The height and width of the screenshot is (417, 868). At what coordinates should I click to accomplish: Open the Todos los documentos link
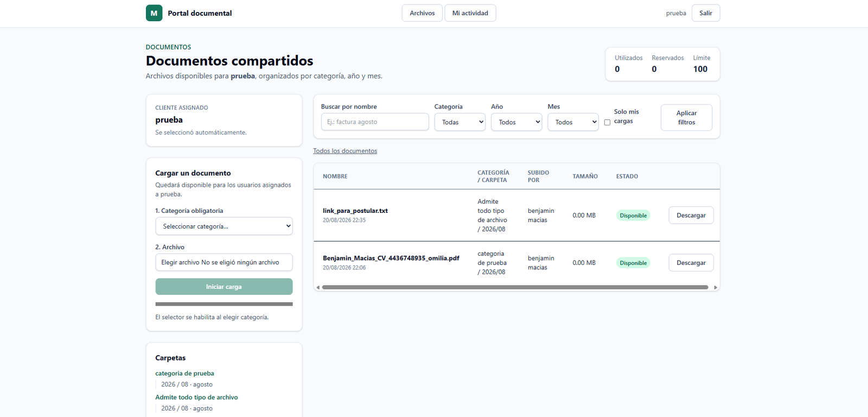click(x=345, y=151)
